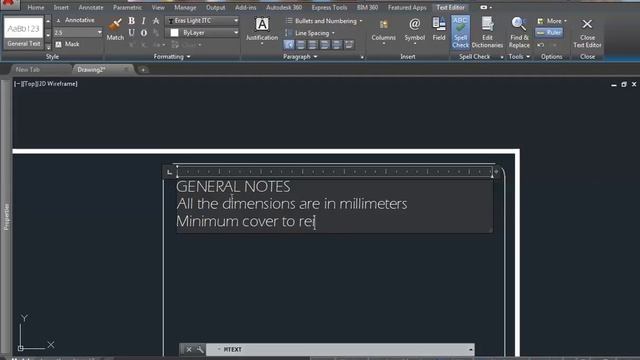640x360 pixels.
Task: Click Close Text Editor
Action: click(x=587, y=33)
